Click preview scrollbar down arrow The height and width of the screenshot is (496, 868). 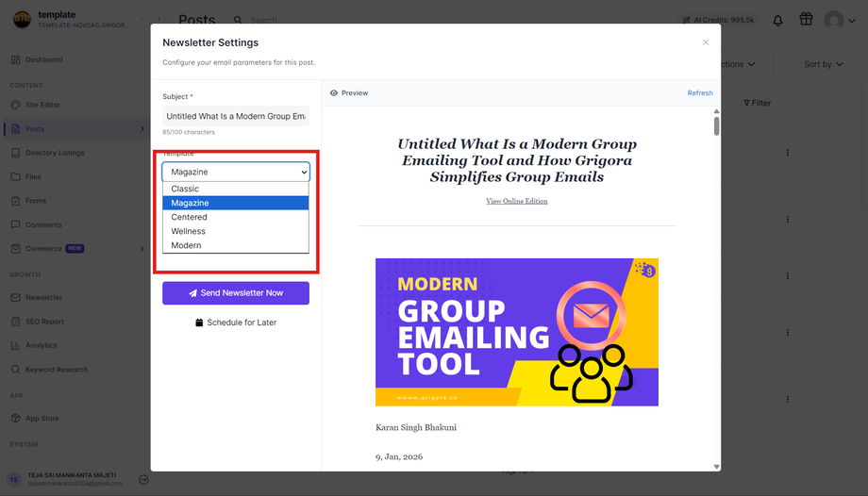click(716, 467)
